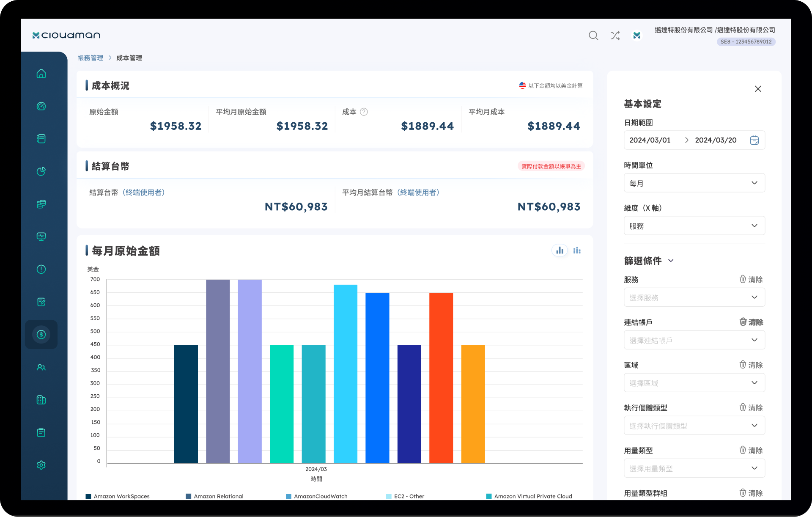Open the 選擇用量類型 dropdown
Image resolution: width=812 pixels, height=517 pixels.
coord(694,468)
